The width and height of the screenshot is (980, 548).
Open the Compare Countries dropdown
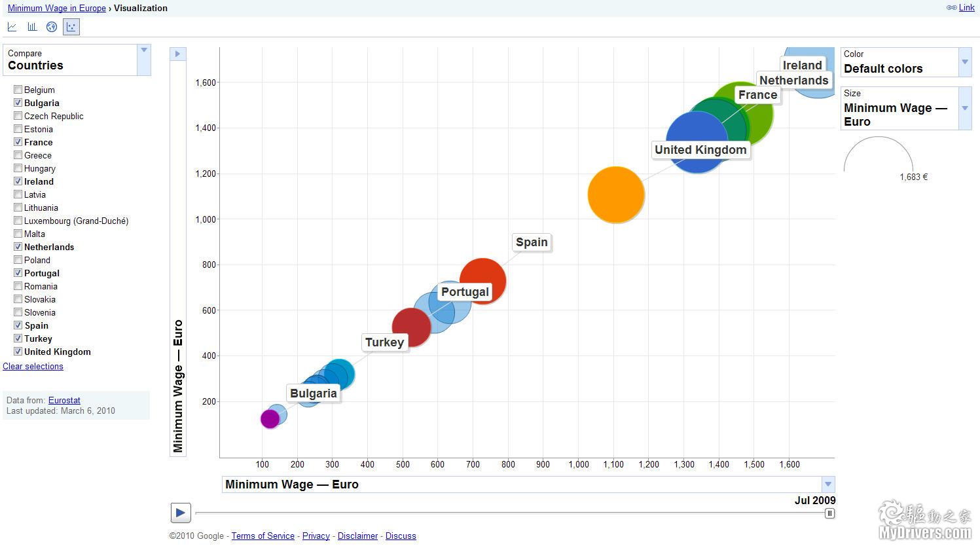coord(144,60)
